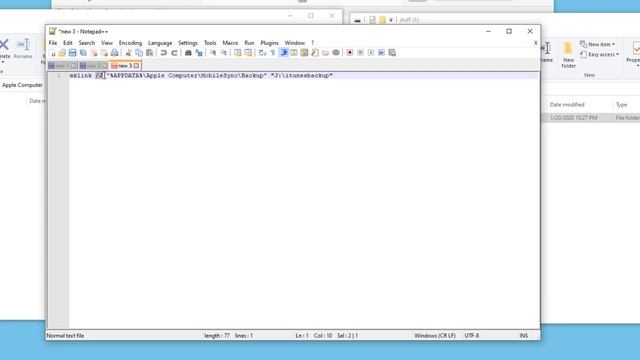Open the Settings menu
Viewport: 640px width, 360px height.
tap(188, 43)
